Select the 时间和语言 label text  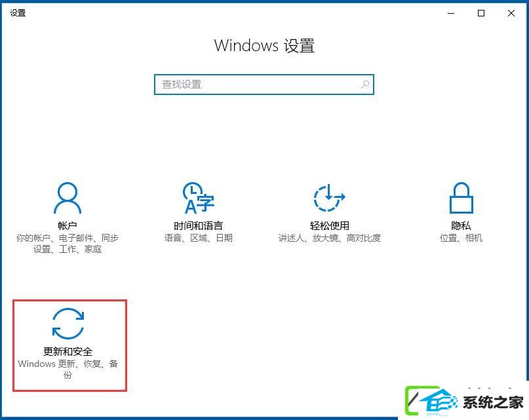[x=199, y=225]
